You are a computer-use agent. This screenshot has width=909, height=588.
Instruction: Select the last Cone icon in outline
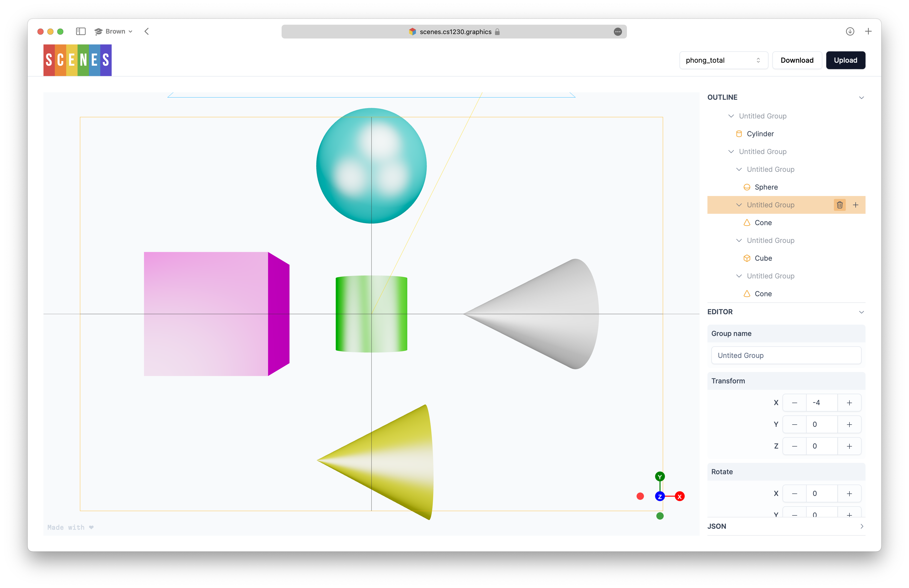coord(747,294)
